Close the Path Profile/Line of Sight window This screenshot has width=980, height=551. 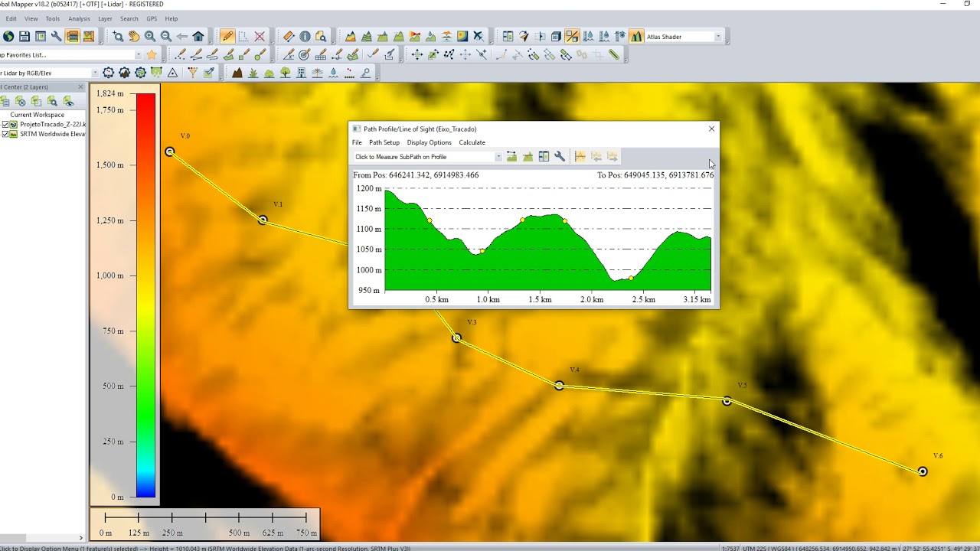pos(711,129)
